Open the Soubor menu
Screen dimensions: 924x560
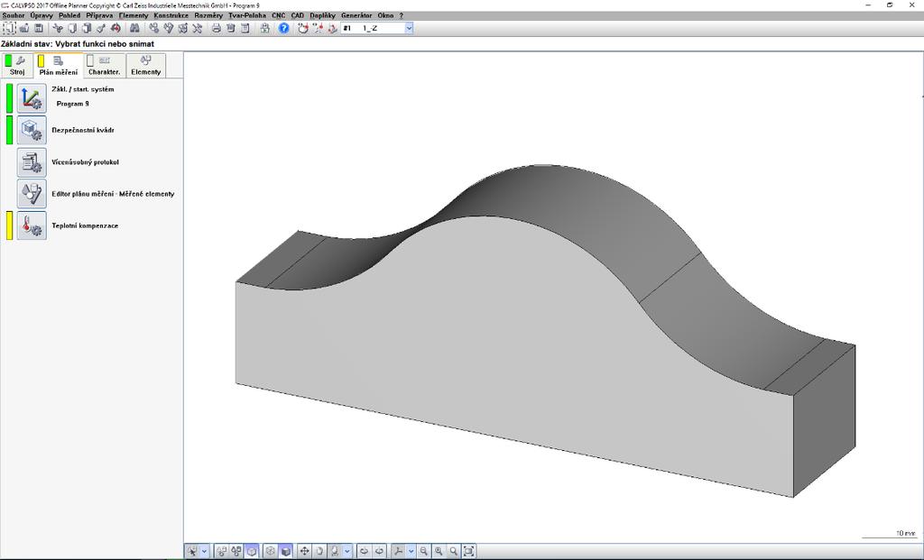(14, 15)
